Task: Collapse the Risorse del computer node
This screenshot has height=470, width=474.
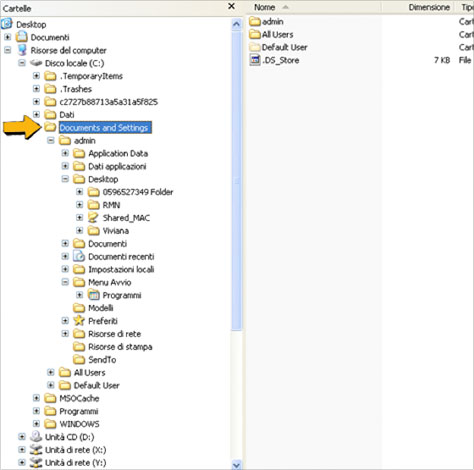Action: (x=7, y=50)
